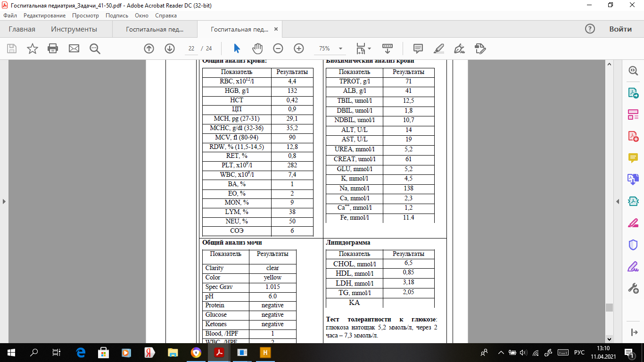Expand the left navigation pane
The height and width of the screenshot is (362, 644).
tap(4, 201)
